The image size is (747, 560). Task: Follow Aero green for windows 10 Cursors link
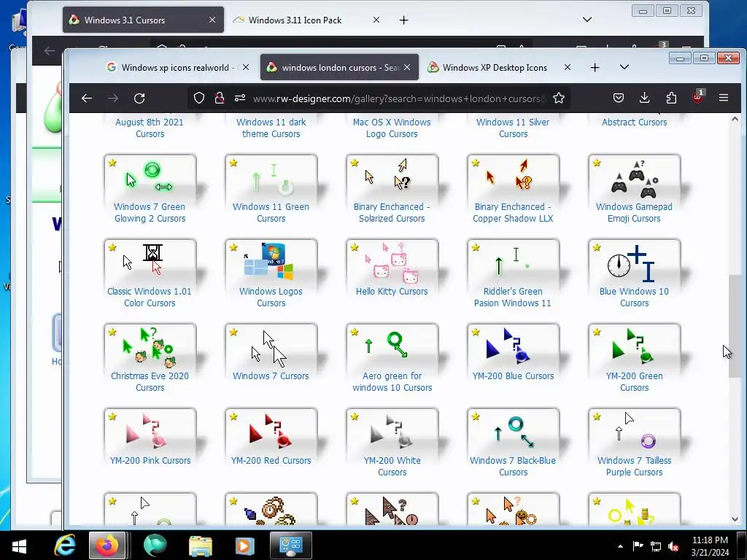click(x=392, y=381)
